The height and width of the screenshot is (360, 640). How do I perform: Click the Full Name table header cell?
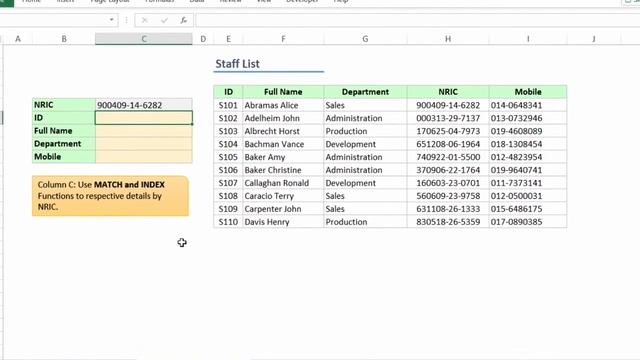(283, 92)
